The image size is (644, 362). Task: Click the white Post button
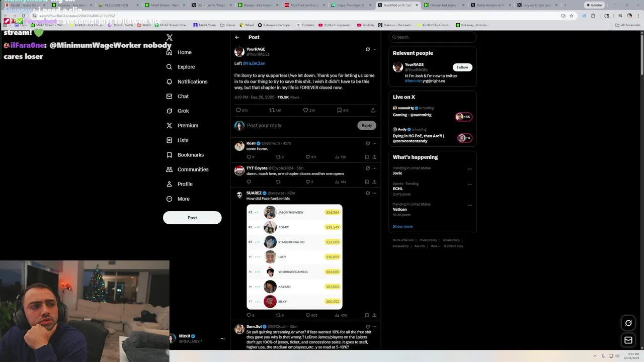[x=192, y=218]
